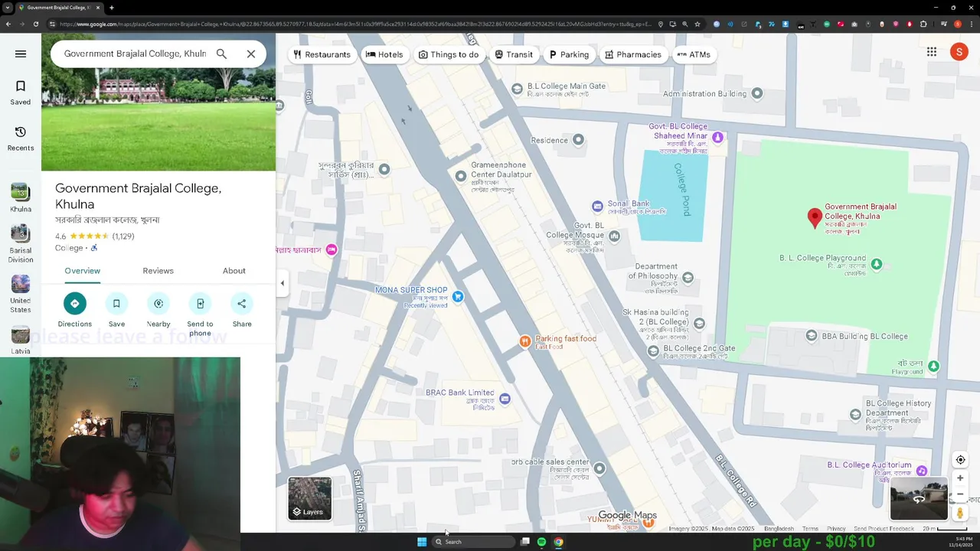The width and height of the screenshot is (980, 551).
Task: Select the MONA SUPER SHOP marker
Action: (x=458, y=296)
